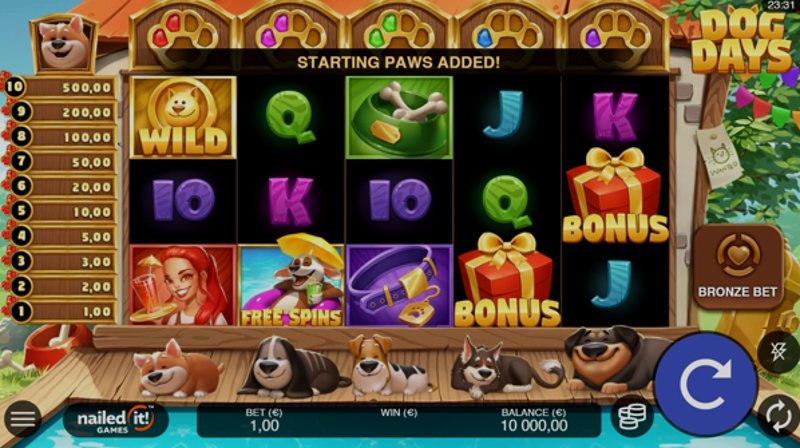The image size is (800, 448).
Task: Open the coin stack bet settings
Action: (x=632, y=417)
